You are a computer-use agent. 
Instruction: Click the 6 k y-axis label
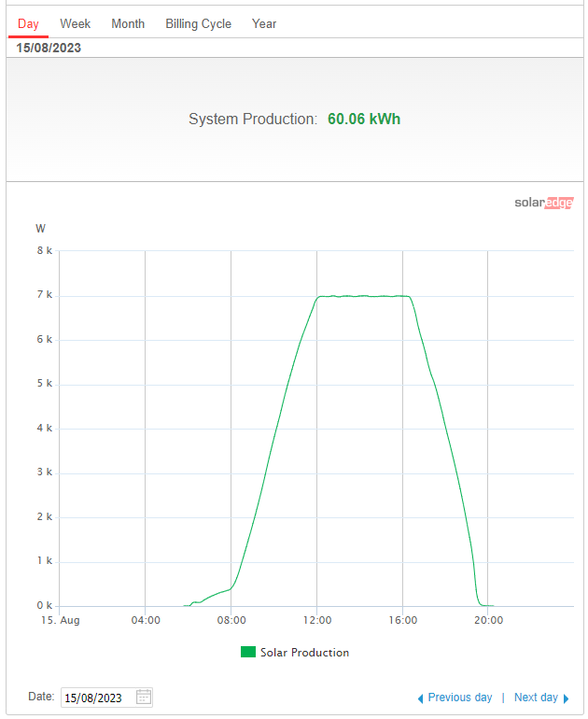[45, 339]
